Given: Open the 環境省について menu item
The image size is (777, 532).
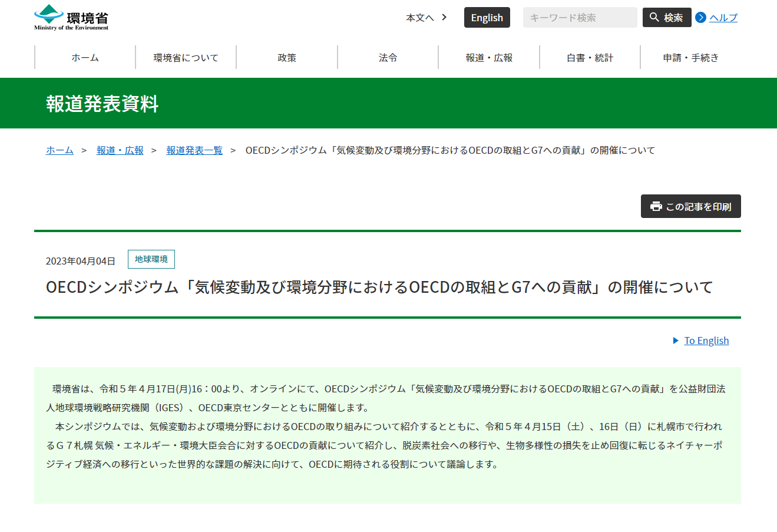Looking at the screenshot, I should pyautogui.click(x=186, y=58).
